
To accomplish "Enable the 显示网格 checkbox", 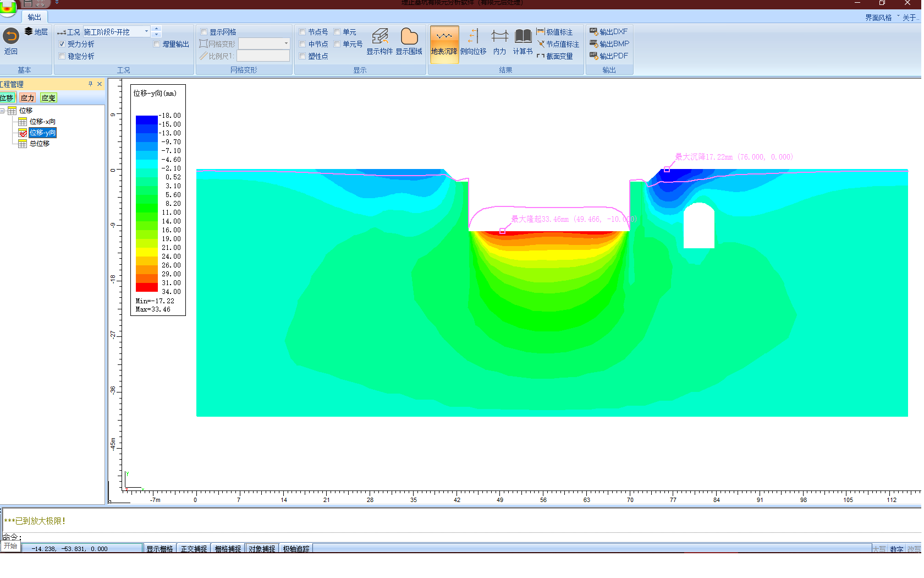I will (204, 32).
